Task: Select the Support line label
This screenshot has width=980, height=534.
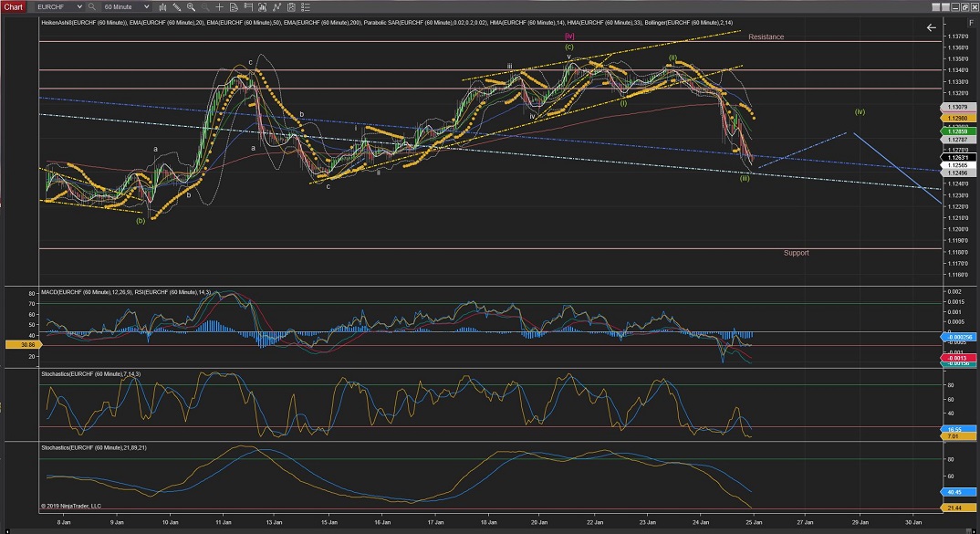Action: pyautogui.click(x=796, y=253)
